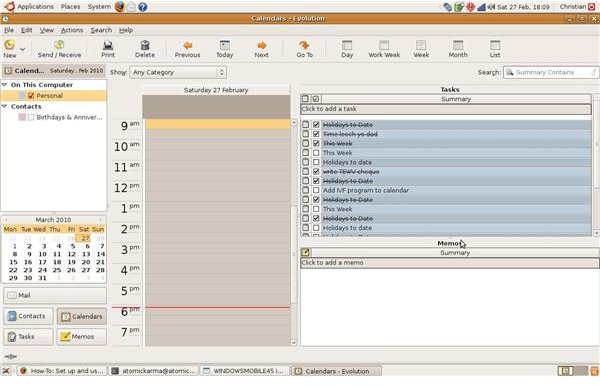
Task: Open the File menu
Action: point(9,30)
